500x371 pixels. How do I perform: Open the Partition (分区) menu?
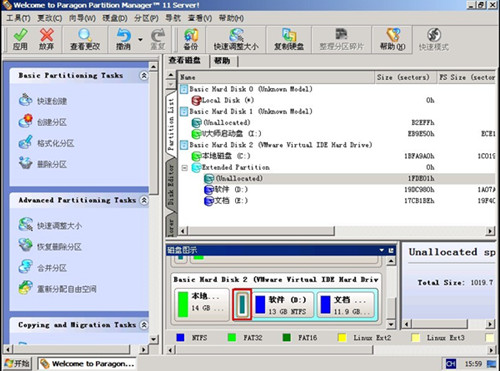coord(146,18)
